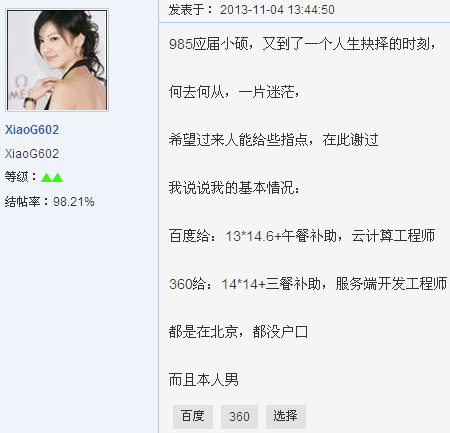Select the gray XiaoG602 nickname text
Screen dimensions: 450x433
pyautogui.click(x=32, y=154)
